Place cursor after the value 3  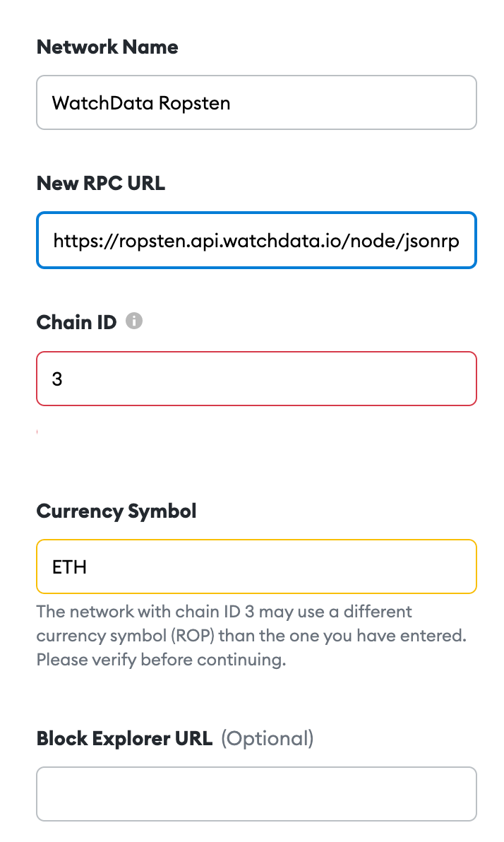click(x=67, y=379)
